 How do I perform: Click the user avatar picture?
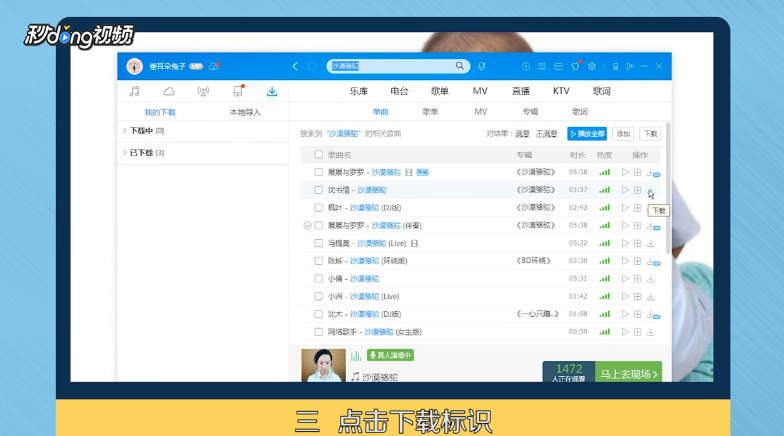[x=134, y=66]
